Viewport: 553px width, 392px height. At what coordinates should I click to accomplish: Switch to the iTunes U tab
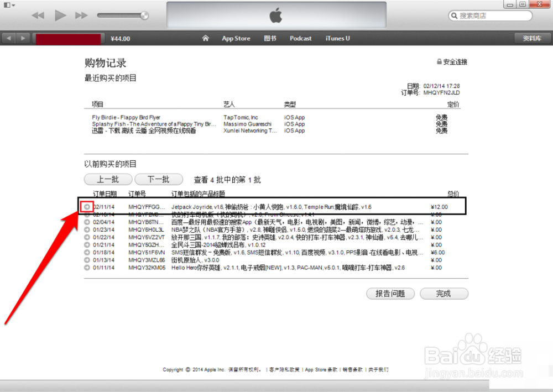pyautogui.click(x=337, y=38)
